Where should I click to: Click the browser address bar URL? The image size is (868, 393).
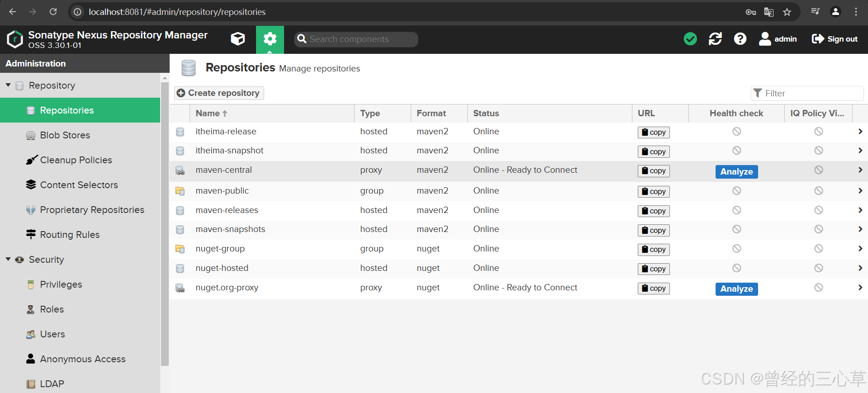click(x=177, y=12)
